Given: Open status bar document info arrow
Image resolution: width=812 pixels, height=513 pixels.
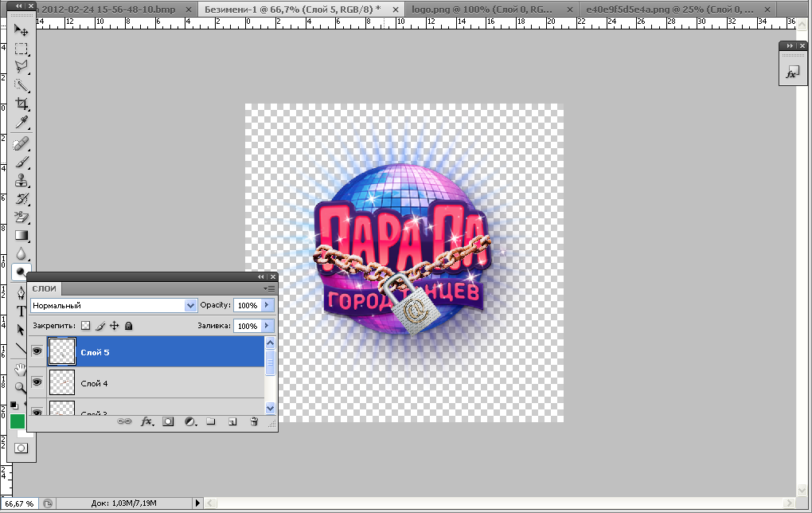Looking at the screenshot, I should point(197,503).
